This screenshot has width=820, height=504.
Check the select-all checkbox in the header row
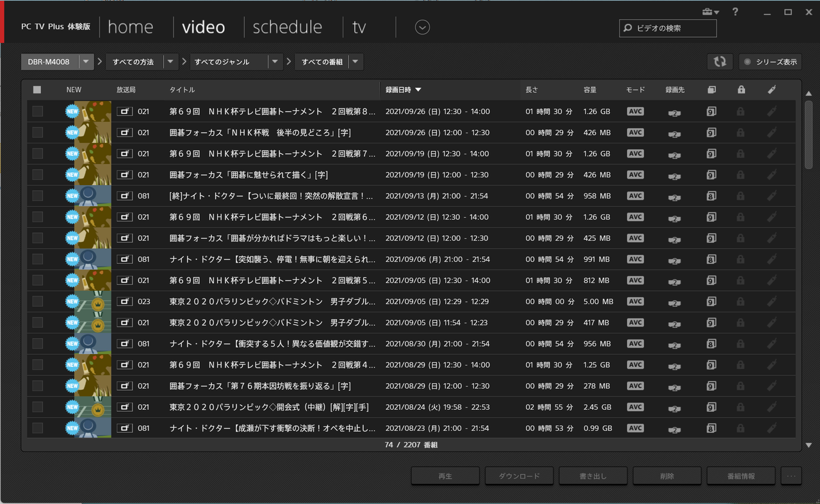[x=37, y=90]
